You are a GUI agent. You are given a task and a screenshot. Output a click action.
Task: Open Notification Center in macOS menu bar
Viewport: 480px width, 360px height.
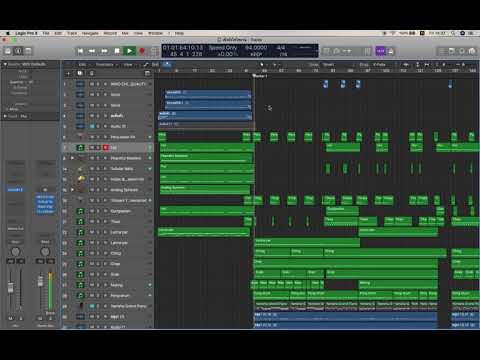[x=471, y=33]
